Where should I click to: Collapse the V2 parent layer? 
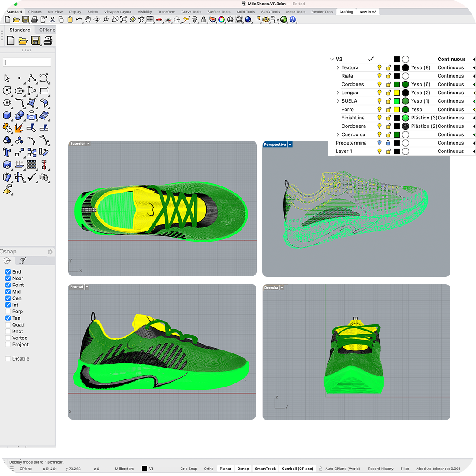(332, 59)
